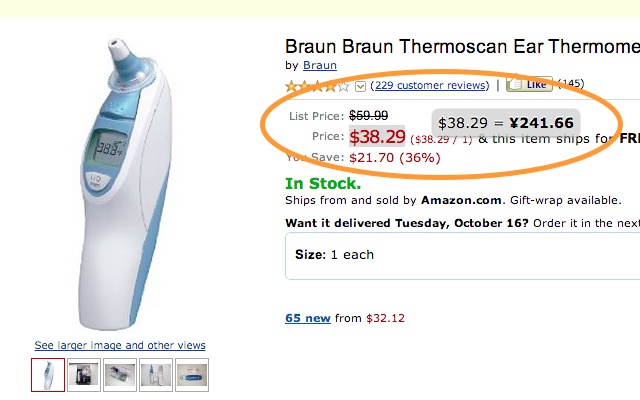Screen dimensions: 640x400
Task: Open See larger image and other views
Action: click(120, 345)
